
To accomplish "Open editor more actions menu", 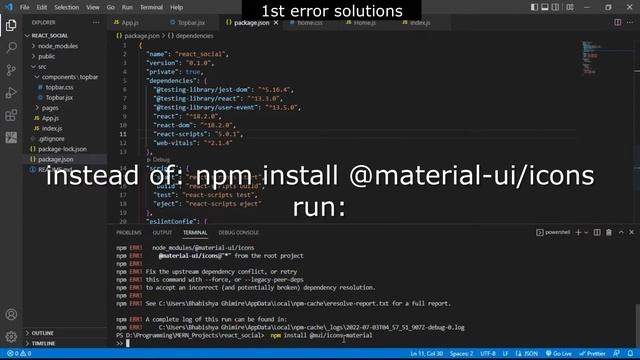I will 630,22.
